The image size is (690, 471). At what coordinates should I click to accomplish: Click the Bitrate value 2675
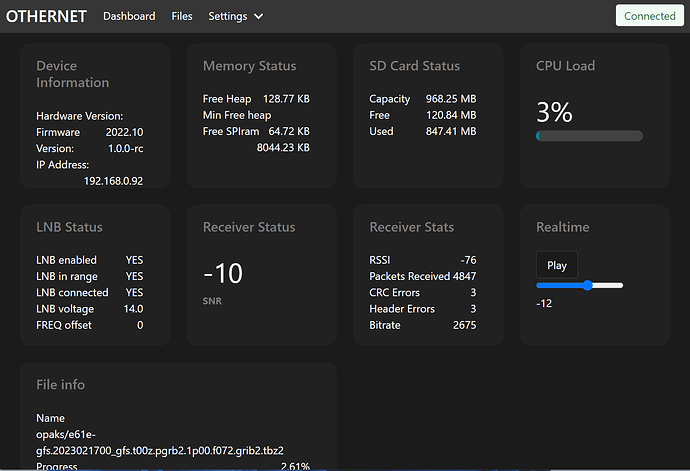coord(465,325)
